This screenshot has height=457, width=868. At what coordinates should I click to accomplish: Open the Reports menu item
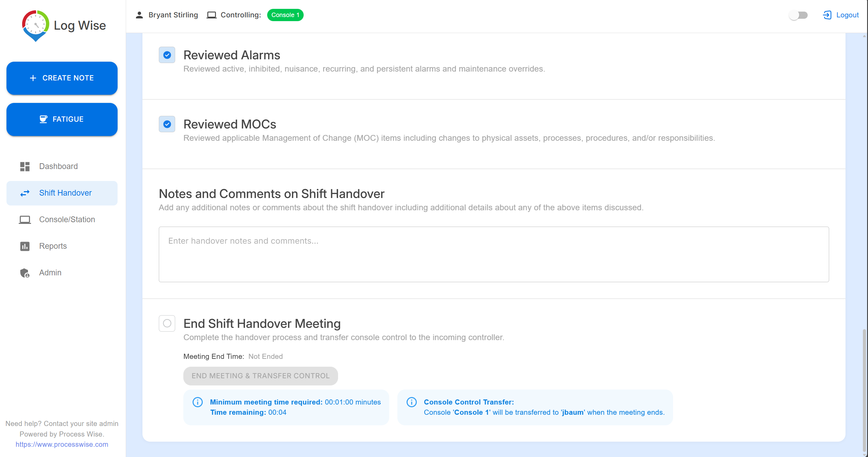tap(53, 246)
